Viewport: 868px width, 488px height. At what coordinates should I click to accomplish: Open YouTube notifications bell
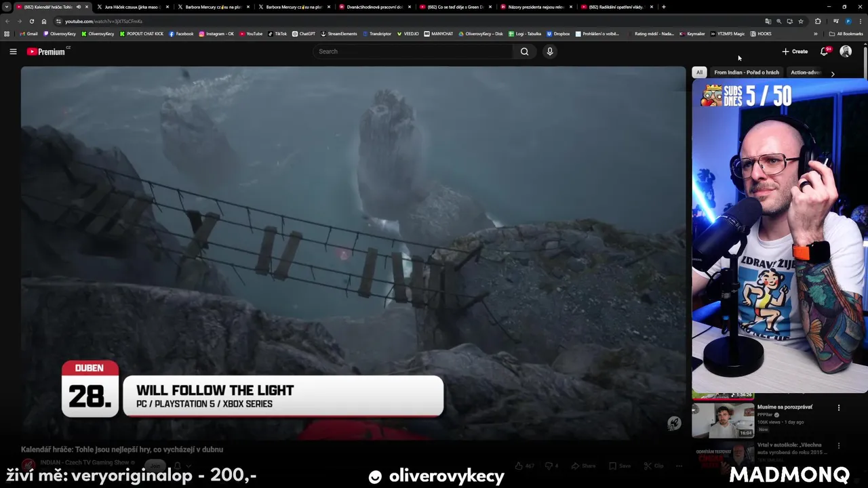824,52
